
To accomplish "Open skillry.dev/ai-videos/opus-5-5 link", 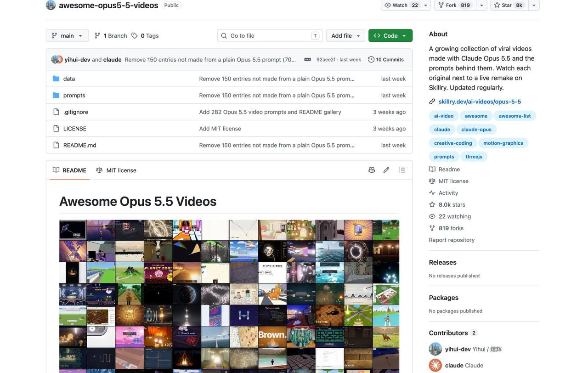I will click(480, 102).
